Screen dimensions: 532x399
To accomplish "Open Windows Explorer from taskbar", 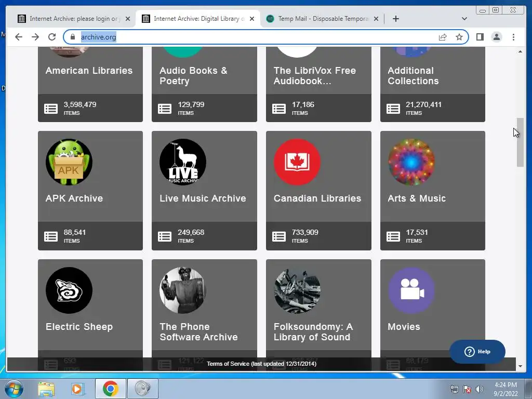I will [x=46, y=389].
